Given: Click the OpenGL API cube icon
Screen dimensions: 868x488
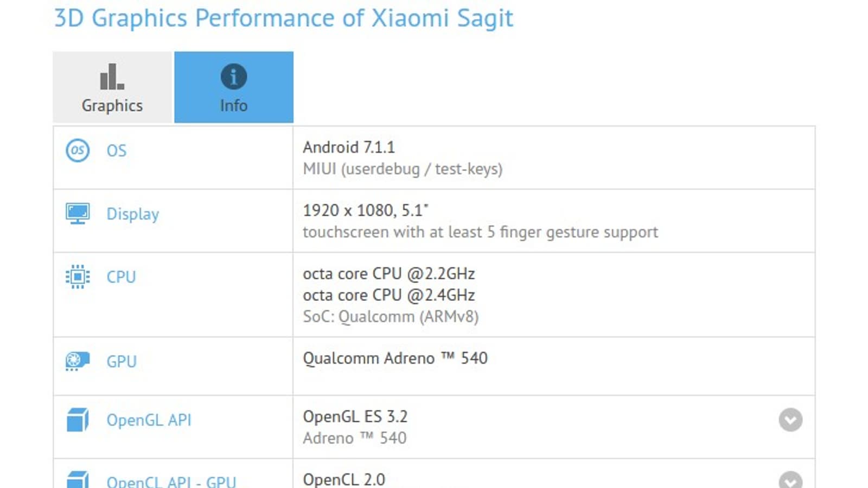Looking at the screenshot, I should click(78, 420).
